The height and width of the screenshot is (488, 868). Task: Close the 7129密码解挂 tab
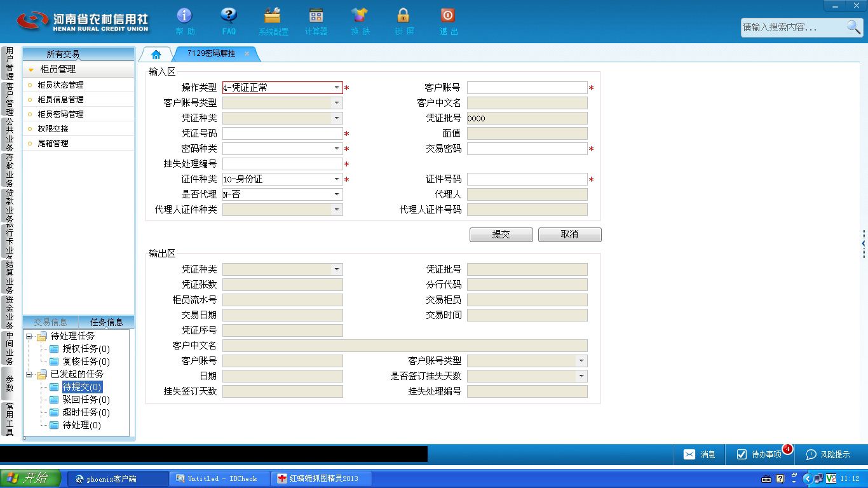coord(247,54)
